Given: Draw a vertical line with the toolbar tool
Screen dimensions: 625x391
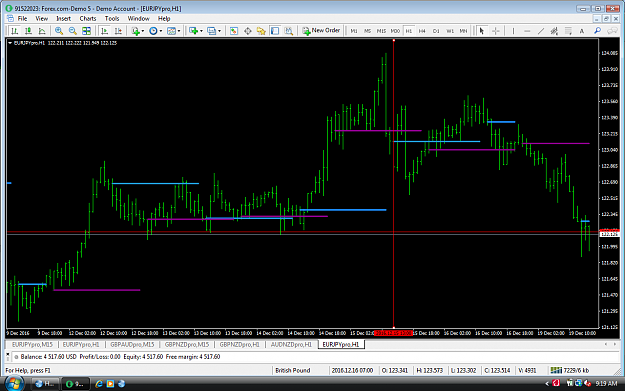Looking at the screenshot, I should click(513, 31).
